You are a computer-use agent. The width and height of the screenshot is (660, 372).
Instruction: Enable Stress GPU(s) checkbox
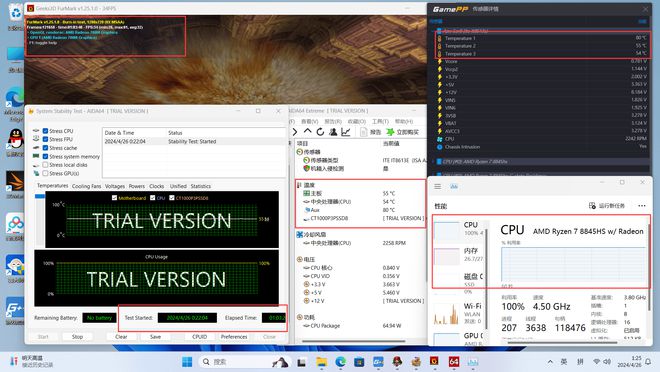[x=45, y=173]
